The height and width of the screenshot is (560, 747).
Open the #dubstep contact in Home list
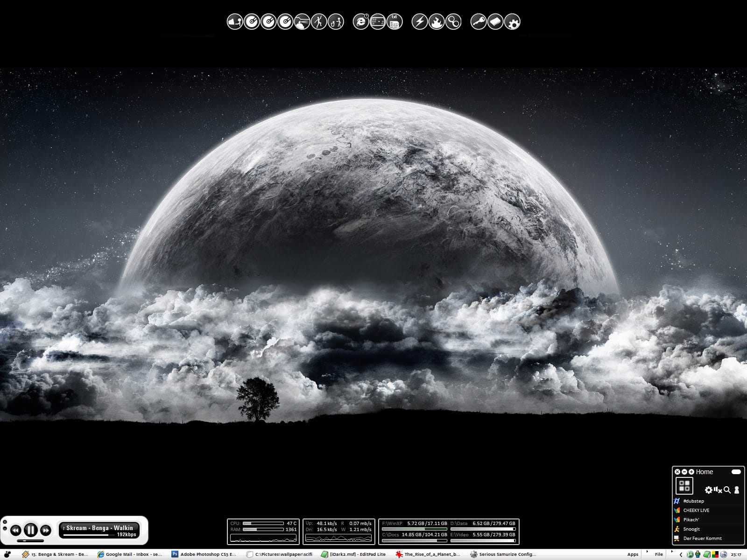click(x=693, y=501)
